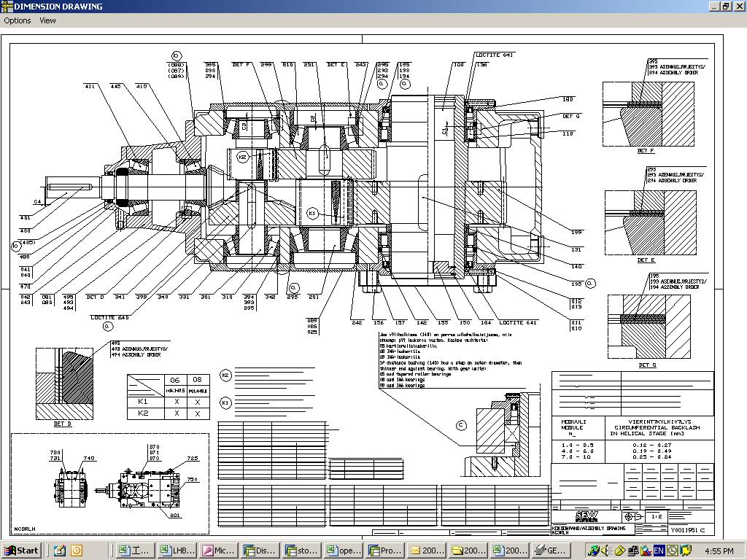Open the Options menu
The image size is (747, 560).
click(18, 20)
